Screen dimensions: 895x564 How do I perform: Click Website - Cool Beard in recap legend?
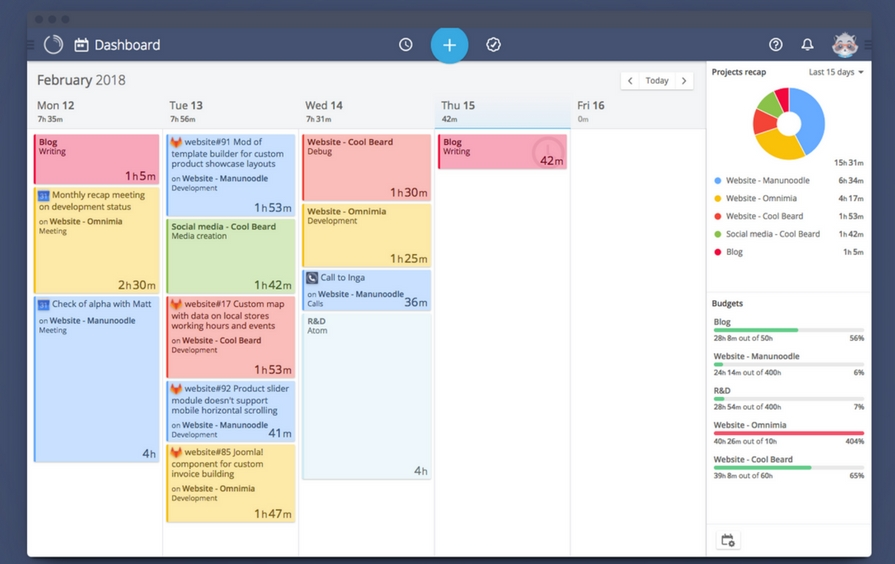764,216
